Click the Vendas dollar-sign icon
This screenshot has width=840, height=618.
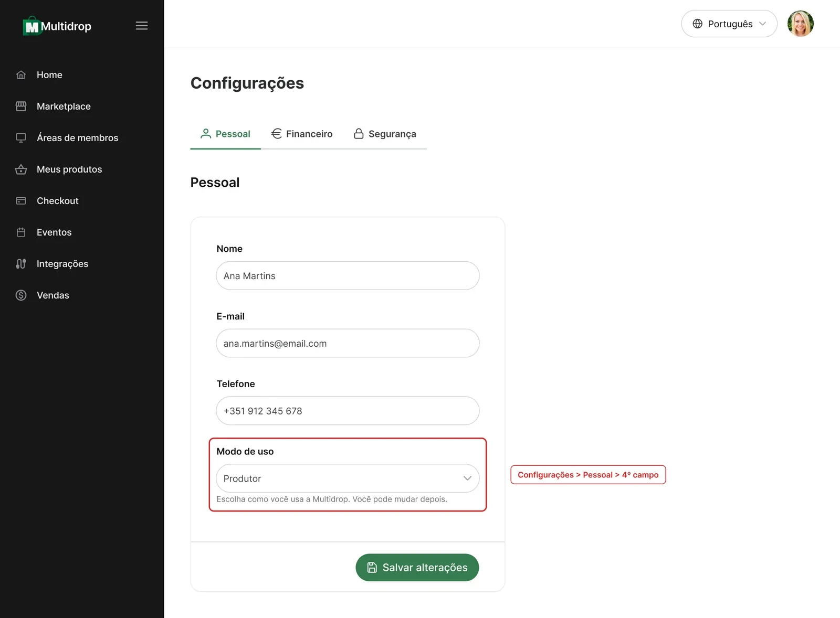21,295
